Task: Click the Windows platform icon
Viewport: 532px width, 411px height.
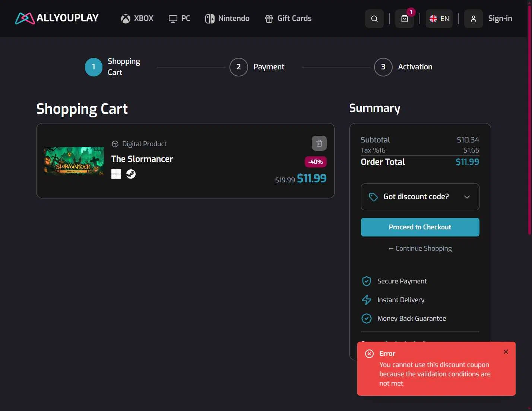Action: 116,174
